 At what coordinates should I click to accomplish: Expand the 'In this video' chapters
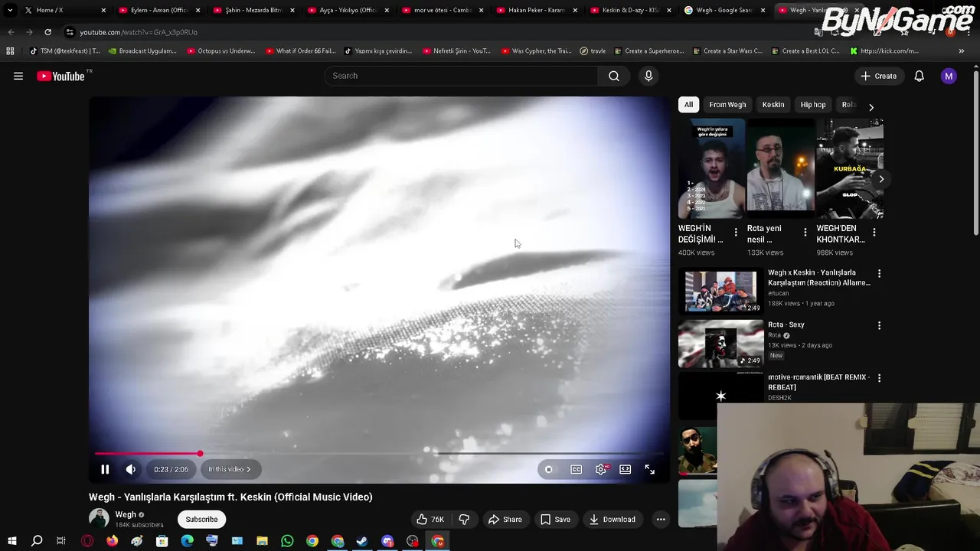(x=230, y=469)
